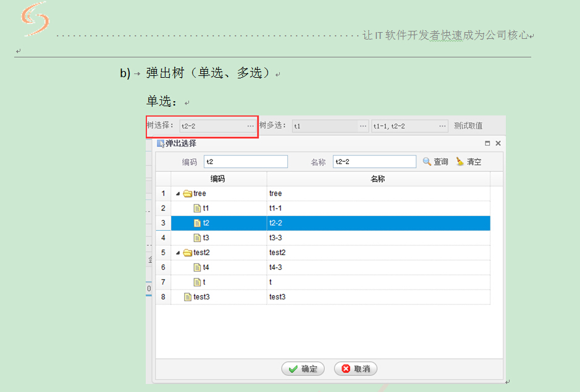Select tree node t3

click(x=206, y=238)
